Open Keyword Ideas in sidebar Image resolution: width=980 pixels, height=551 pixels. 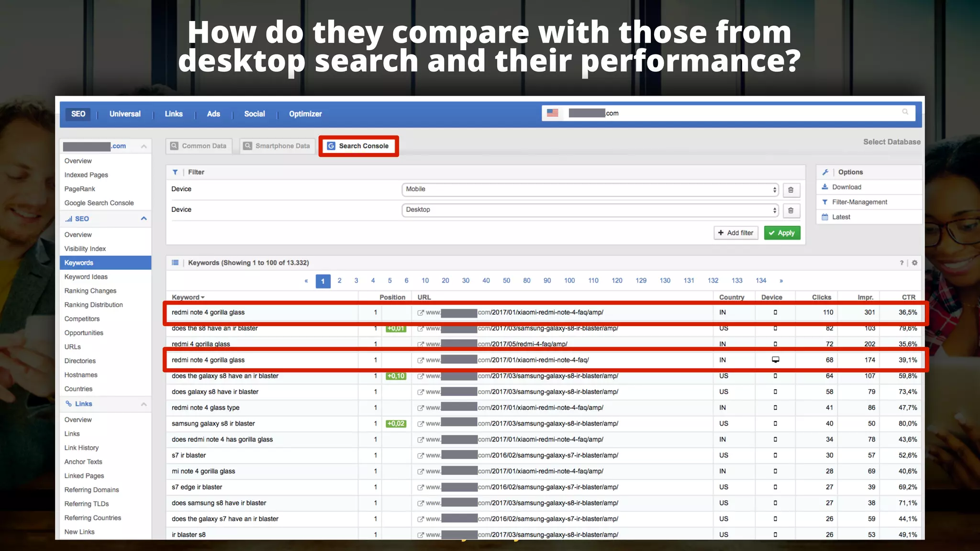(86, 276)
